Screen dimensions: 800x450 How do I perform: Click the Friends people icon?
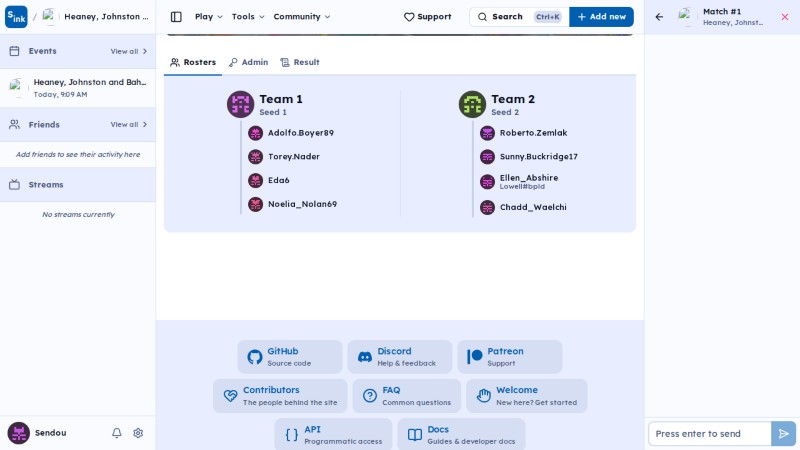pyautogui.click(x=14, y=124)
